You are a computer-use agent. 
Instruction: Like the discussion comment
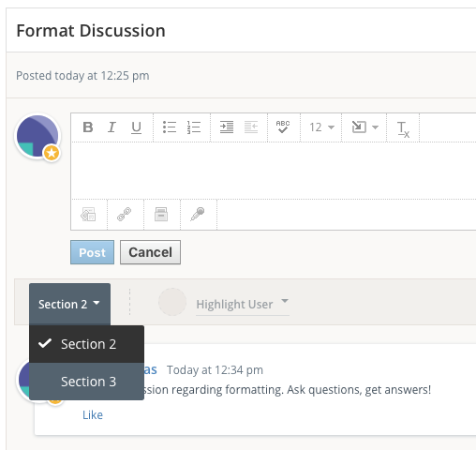(93, 415)
